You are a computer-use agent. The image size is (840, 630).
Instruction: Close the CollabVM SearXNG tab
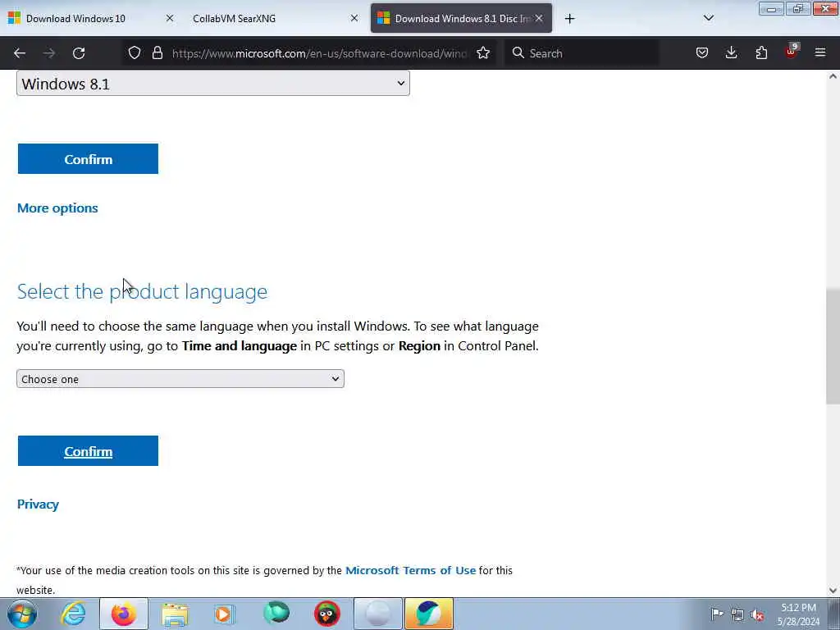tap(354, 18)
